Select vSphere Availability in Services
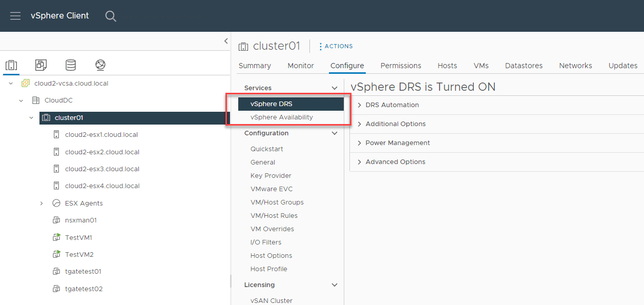Image resolution: width=644 pixels, height=305 pixels. (282, 117)
